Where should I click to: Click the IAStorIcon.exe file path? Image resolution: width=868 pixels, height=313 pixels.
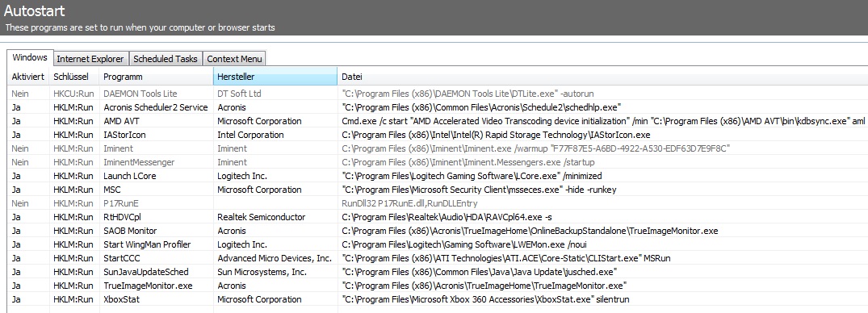click(x=496, y=135)
